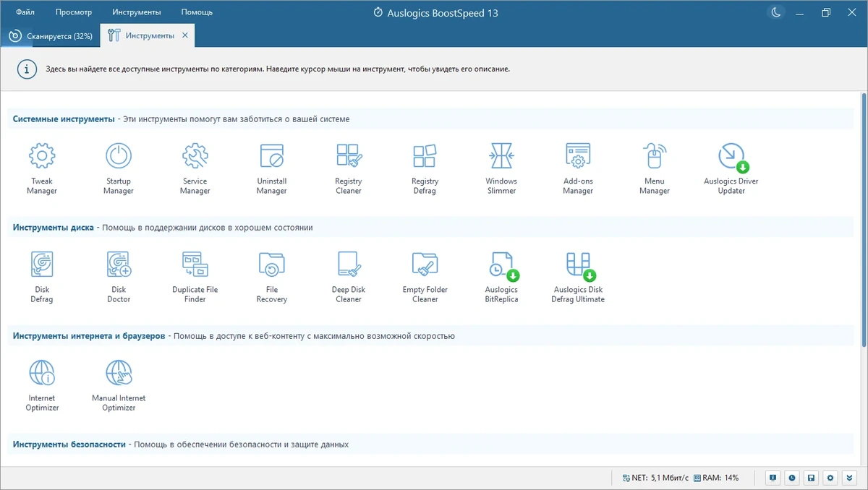Switch to Сканируется (32%) tab
Image resolution: width=868 pixels, height=490 pixels.
(x=51, y=36)
